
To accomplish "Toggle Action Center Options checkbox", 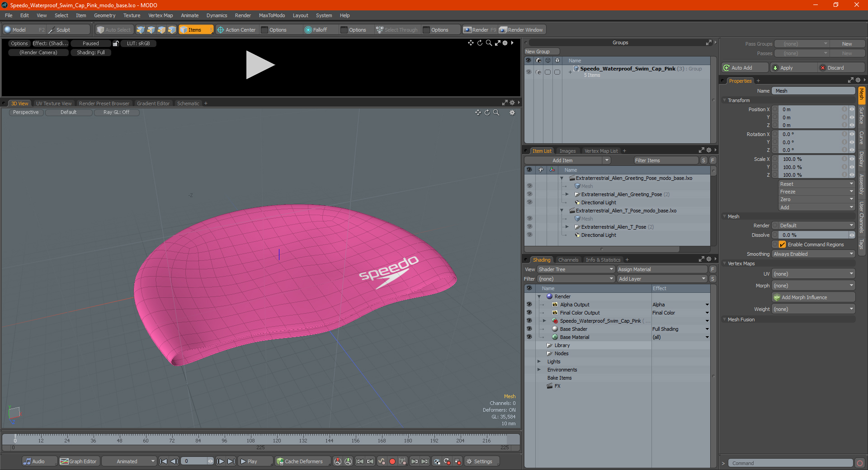I will click(264, 30).
